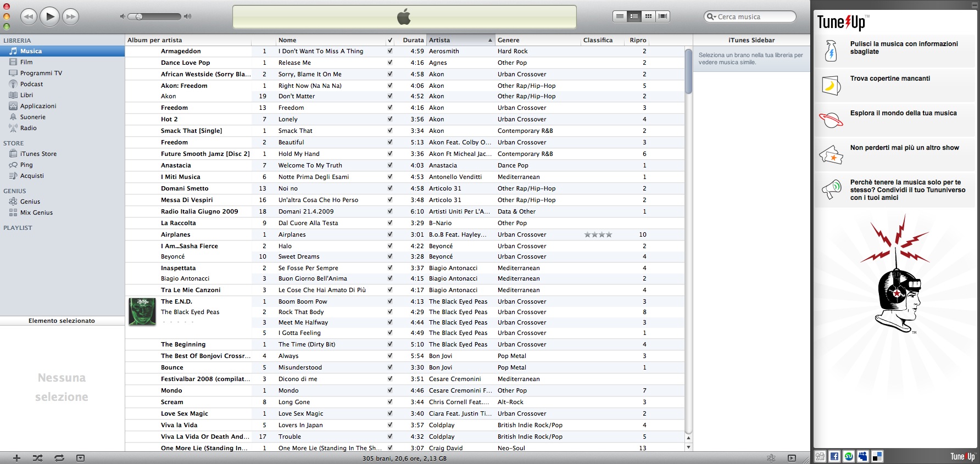Share on MySpace from TuneUp
Viewport: 980px width, 464px height.
tap(863, 456)
